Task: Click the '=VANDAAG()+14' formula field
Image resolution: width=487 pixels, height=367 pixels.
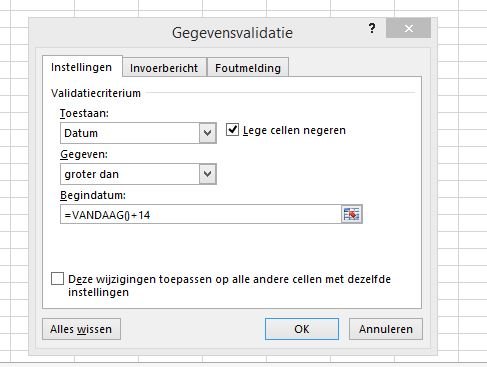Action: [x=201, y=214]
